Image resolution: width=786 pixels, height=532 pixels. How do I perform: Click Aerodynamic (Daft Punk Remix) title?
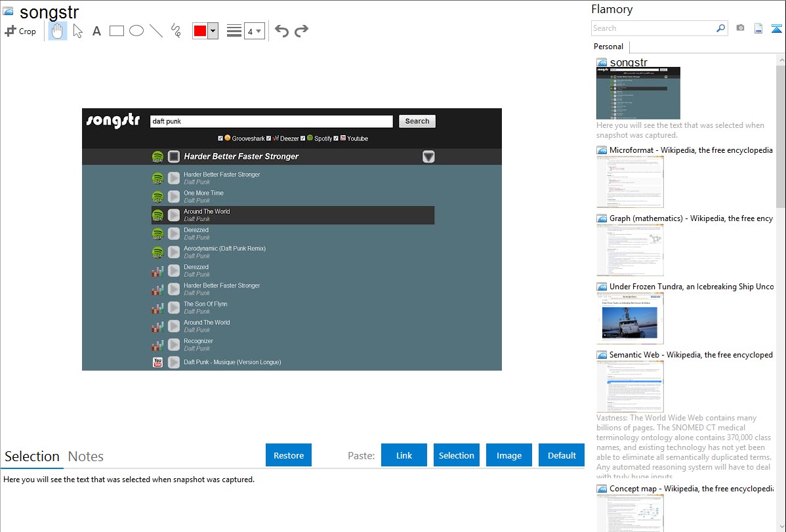pos(224,249)
